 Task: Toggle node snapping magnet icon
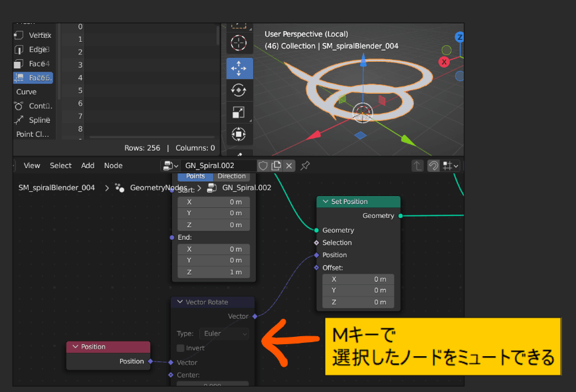[433, 166]
